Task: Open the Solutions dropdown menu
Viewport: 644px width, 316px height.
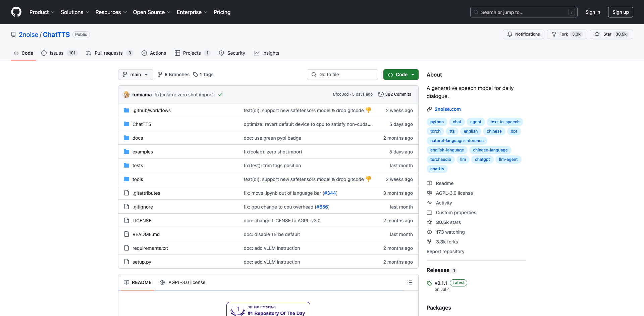Action: coord(75,12)
